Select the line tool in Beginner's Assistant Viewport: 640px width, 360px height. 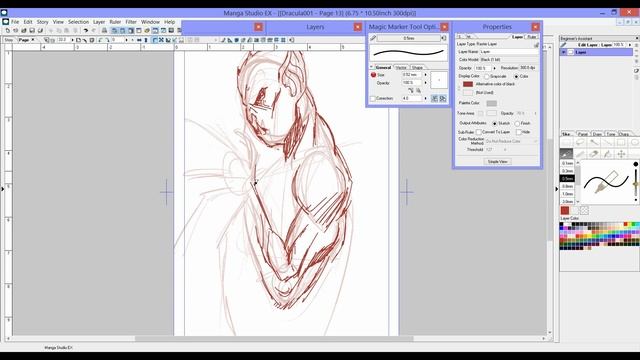click(x=607, y=142)
